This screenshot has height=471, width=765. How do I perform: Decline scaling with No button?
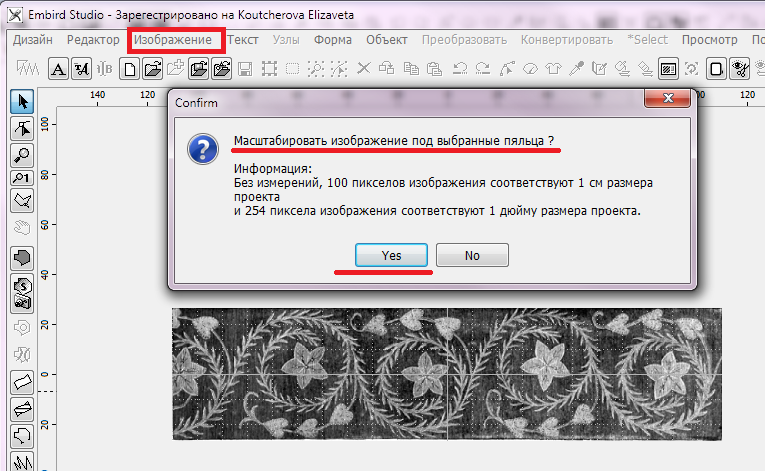coord(472,255)
